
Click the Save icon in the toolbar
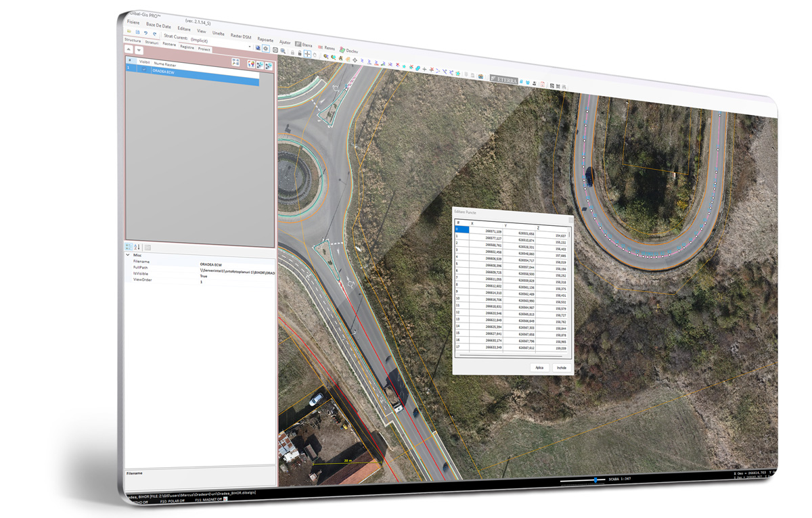[137, 32]
